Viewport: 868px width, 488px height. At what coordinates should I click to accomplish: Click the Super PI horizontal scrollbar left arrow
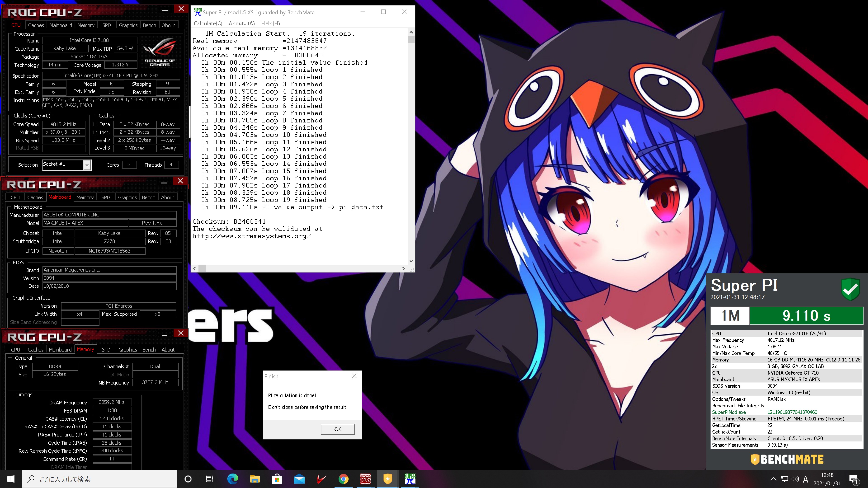(194, 268)
